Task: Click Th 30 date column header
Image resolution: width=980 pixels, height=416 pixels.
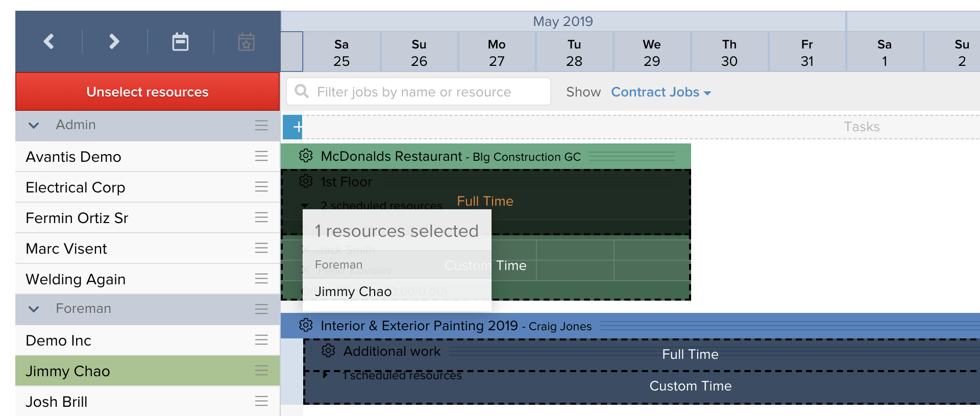Action: point(729,53)
